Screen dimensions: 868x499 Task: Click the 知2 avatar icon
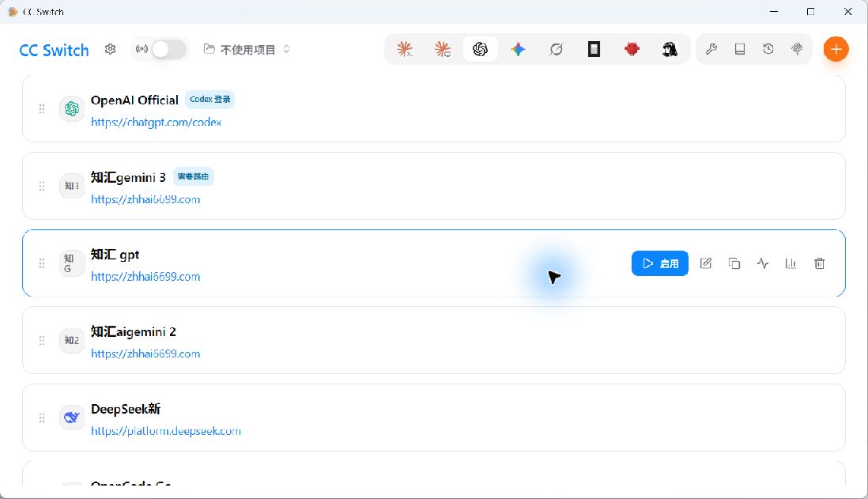(72, 341)
